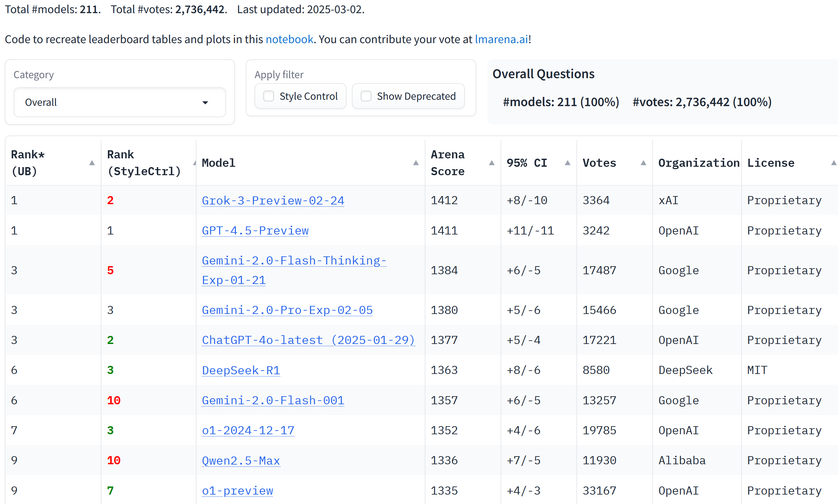Open Gemini-2.0-Flash-Thinking-Exp-01-21 link
838x504 pixels.
click(x=294, y=270)
